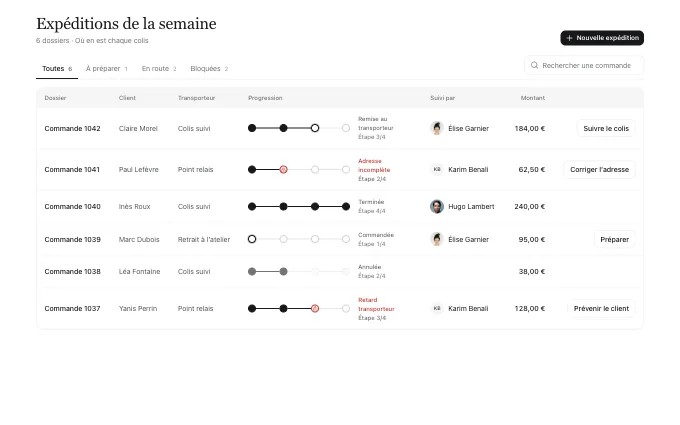The width and height of the screenshot is (680, 425).
Task: Click the Client column header
Action: (x=127, y=98)
